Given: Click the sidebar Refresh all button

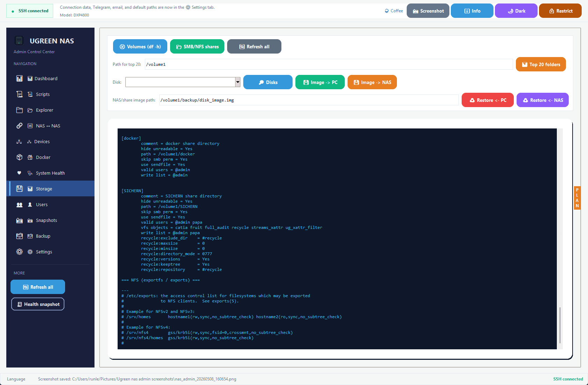Looking at the screenshot, I should [38, 287].
